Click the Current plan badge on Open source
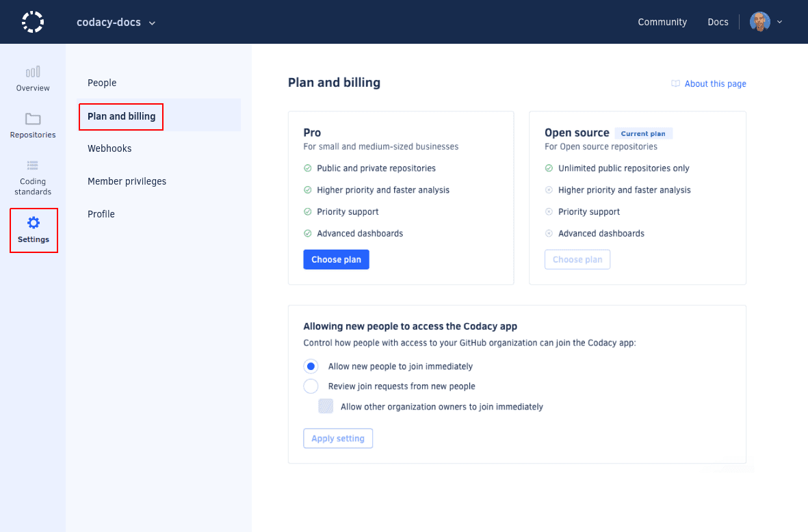Image resolution: width=808 pixels, height=532 pixels. (x=643, y=133)
